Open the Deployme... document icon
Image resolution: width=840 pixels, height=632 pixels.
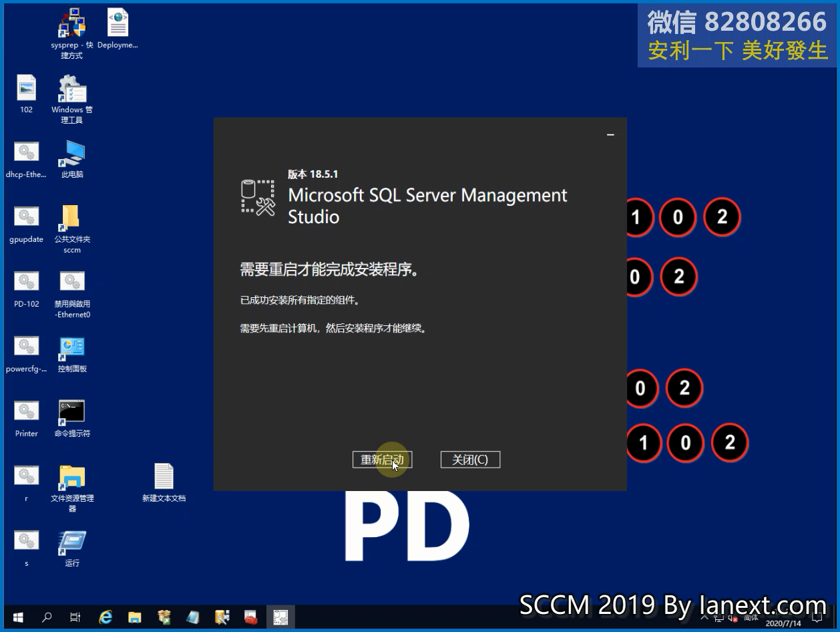click(118, 30)
